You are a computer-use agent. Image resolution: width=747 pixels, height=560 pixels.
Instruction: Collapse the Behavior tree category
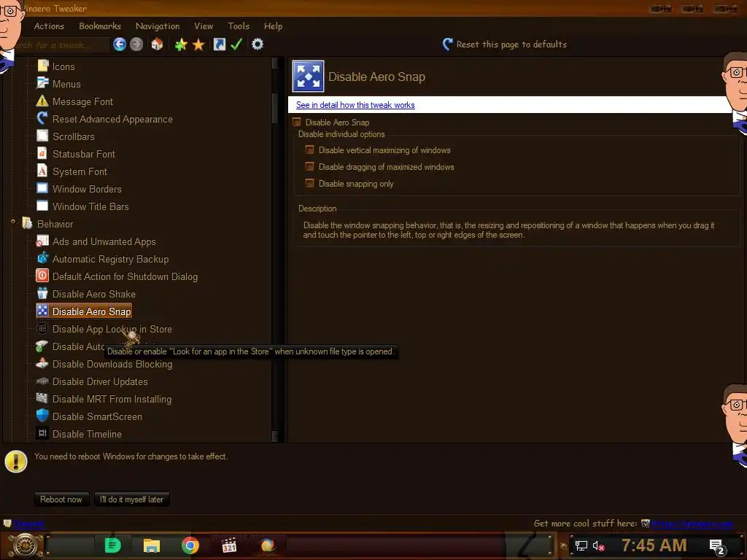pyautogui.click(x=13, y=222)
